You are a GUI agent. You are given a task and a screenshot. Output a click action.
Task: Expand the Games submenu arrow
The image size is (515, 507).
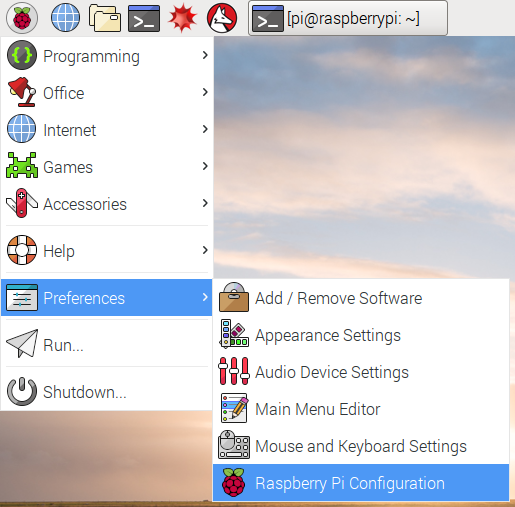pyautogui.click(x=205, y=166)
